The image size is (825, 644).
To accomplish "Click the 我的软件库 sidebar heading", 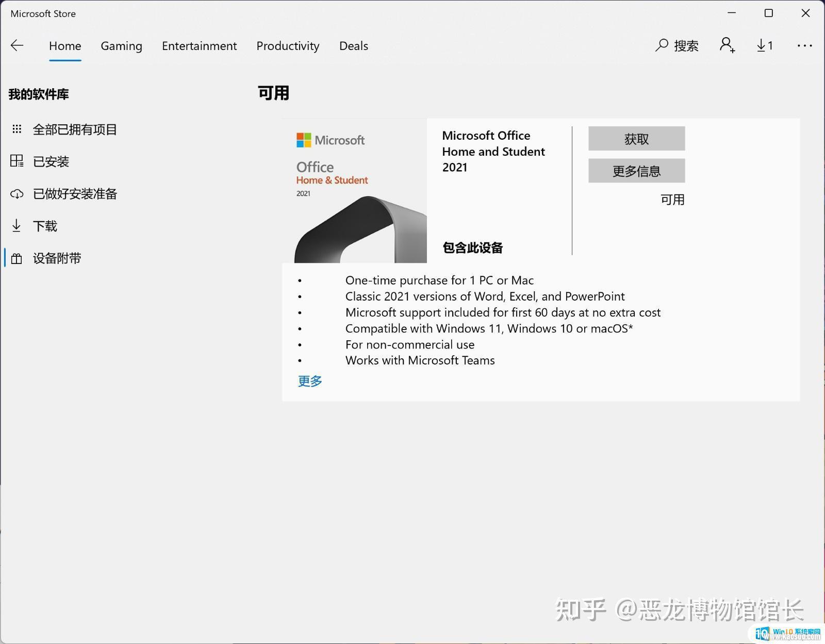I will point(39,94).
